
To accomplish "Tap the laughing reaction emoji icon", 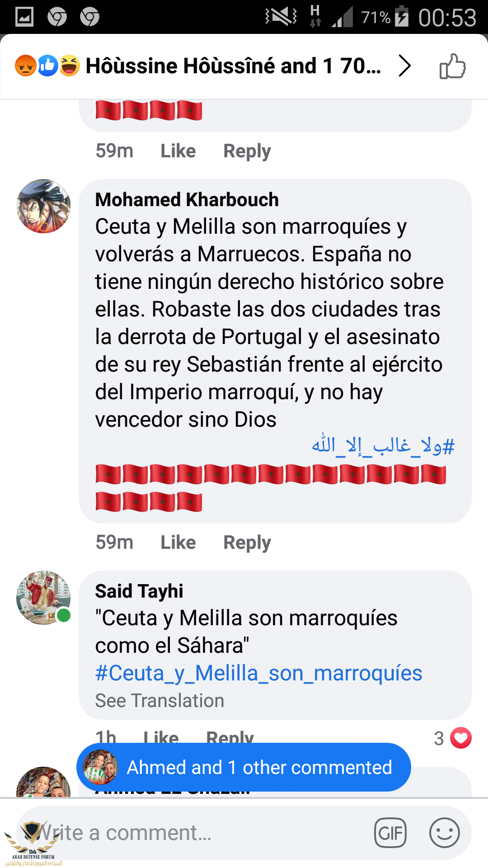I will click(x=69, y=66).
